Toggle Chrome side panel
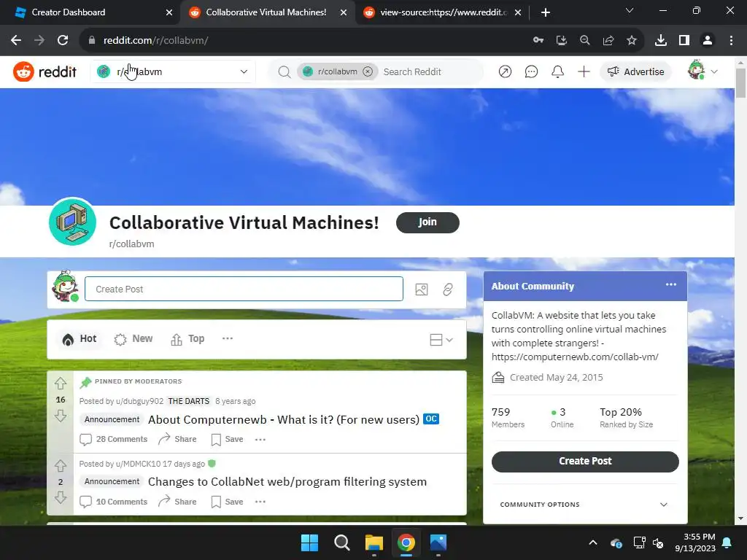The image size is (747, 560). click(684, 41)
